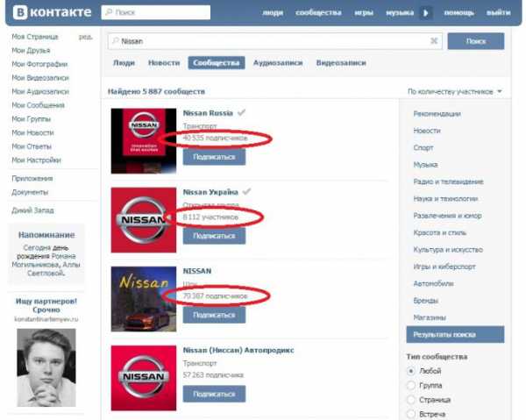Open Nissan Автопродикс logo thumbnail
This screenshot has width=526, height=420.
tap(144, 378)
